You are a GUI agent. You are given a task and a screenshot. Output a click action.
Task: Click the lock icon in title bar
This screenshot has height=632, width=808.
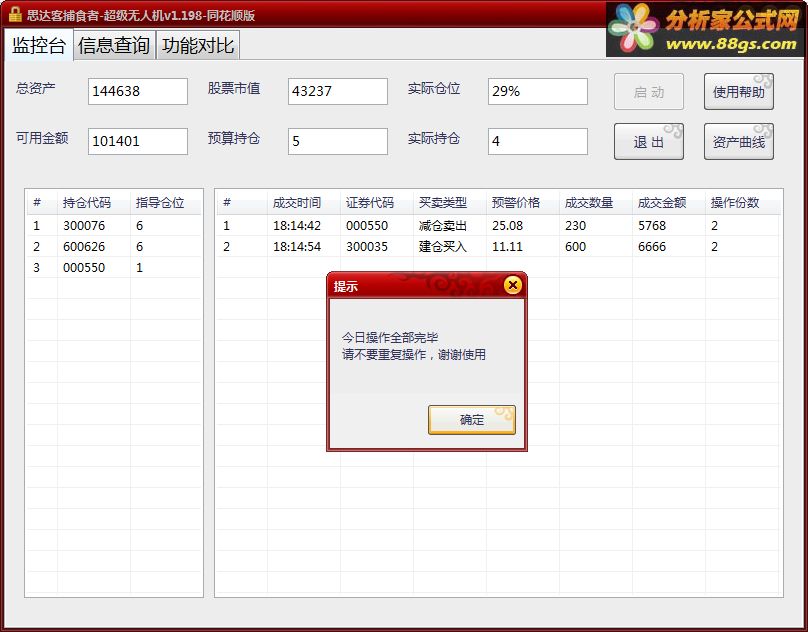(x=15, y=14)
